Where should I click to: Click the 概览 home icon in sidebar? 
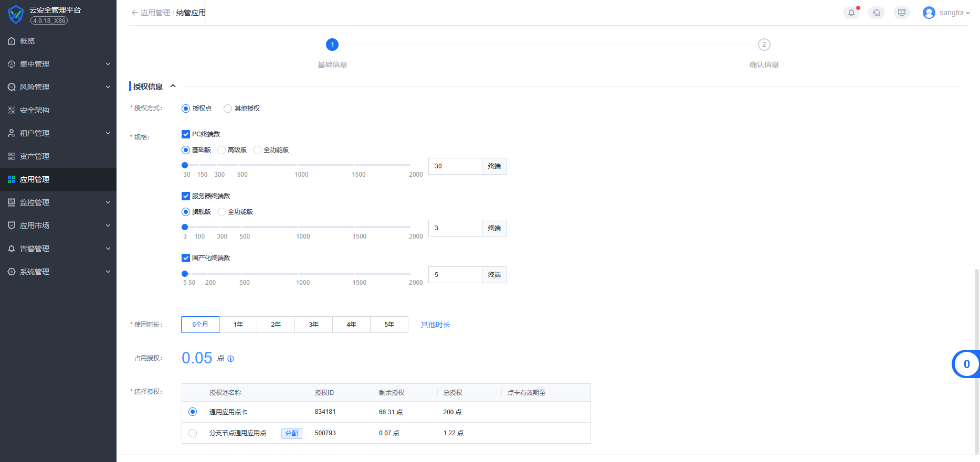coord(12,41)
